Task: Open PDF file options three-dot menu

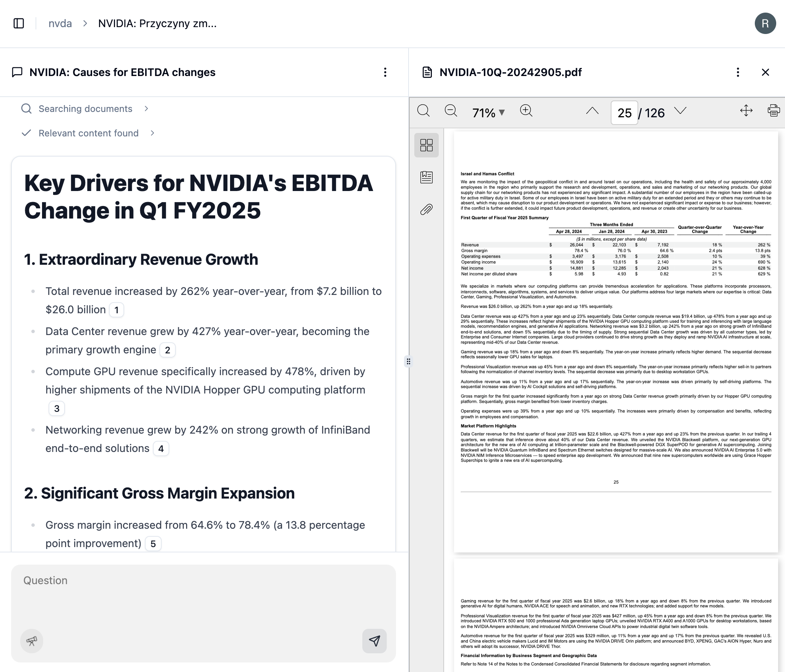Action: [738, 72]
